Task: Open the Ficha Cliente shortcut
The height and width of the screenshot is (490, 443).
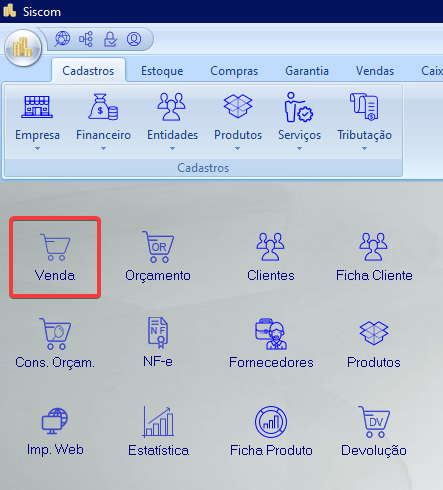Action: (374, 257)
